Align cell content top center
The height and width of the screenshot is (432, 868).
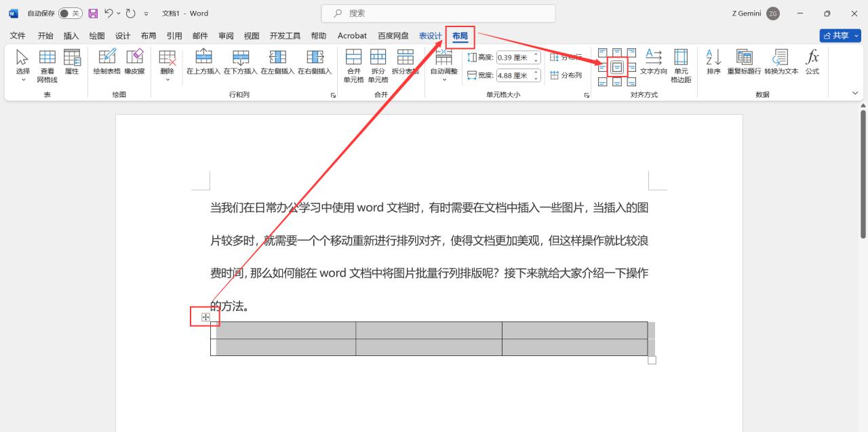pos(617,52)
